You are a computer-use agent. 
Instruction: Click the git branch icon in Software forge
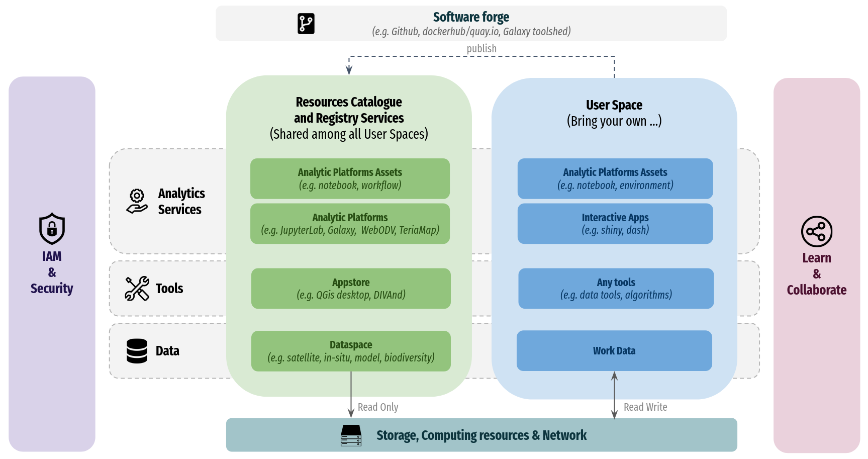coord(306,24)
